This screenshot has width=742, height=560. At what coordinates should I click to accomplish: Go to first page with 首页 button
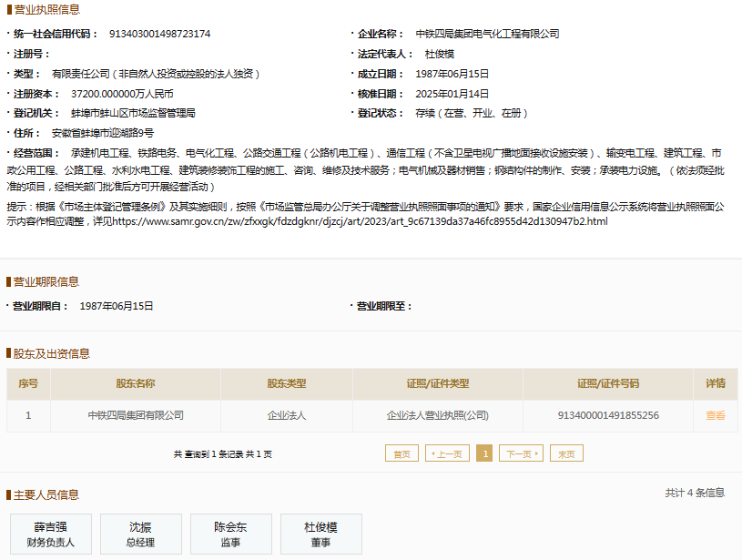(401, 453)
